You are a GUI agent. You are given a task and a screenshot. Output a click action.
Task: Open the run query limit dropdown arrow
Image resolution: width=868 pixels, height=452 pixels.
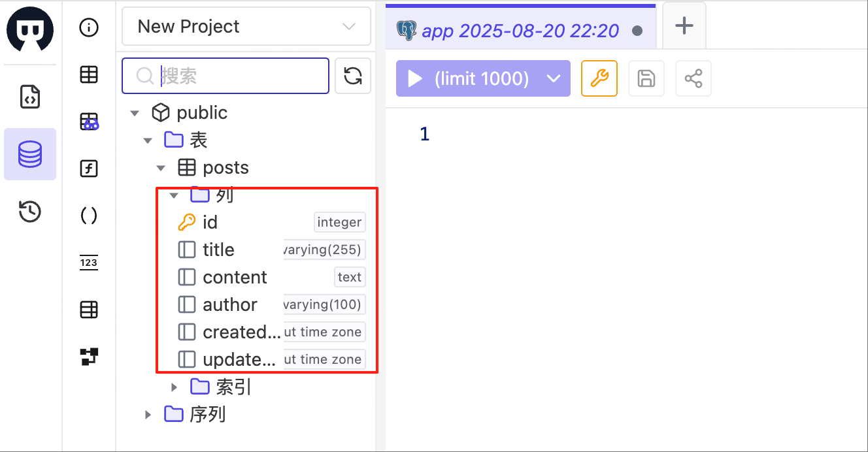[x=554, y=79]
